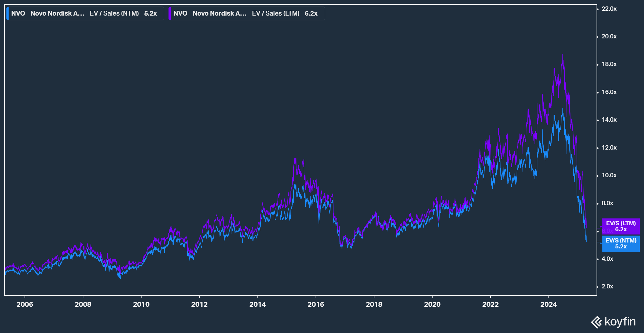Click the 2018 x-axis label
This screenshot has width=644, height=333.
point(374,304)
